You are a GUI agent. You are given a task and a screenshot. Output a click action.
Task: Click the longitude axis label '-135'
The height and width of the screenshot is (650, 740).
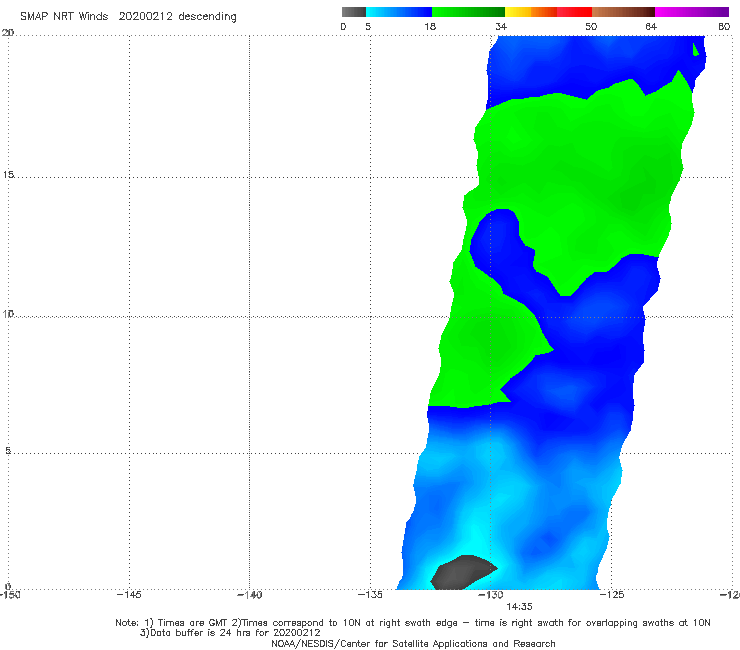(x=370, y=595)
